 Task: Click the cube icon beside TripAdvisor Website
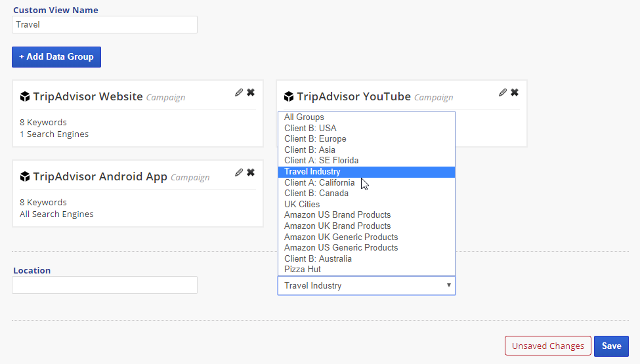click(x=25, y=97)
